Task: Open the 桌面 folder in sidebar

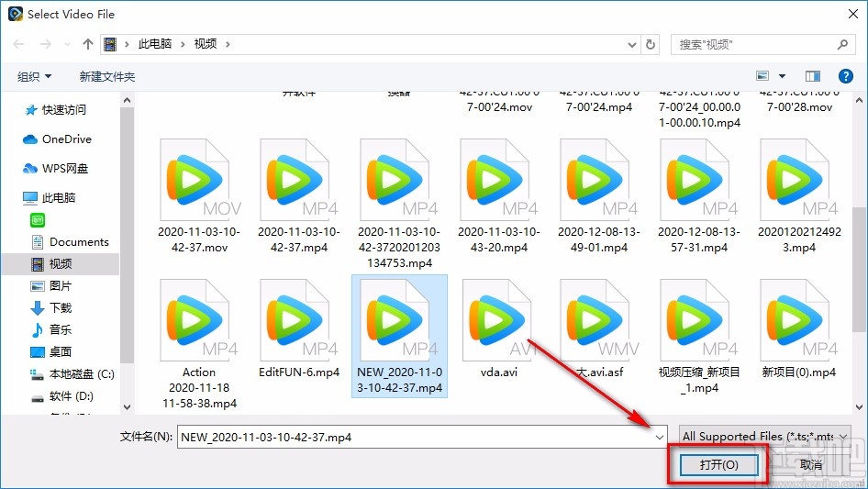Action: pyautogui.click(x=51, y=351)
